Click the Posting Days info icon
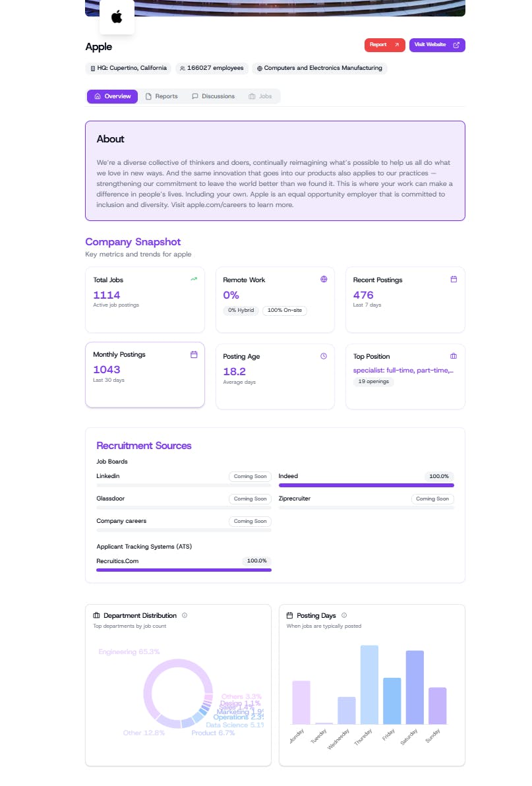The image size is (532, 786). [344, 616]
